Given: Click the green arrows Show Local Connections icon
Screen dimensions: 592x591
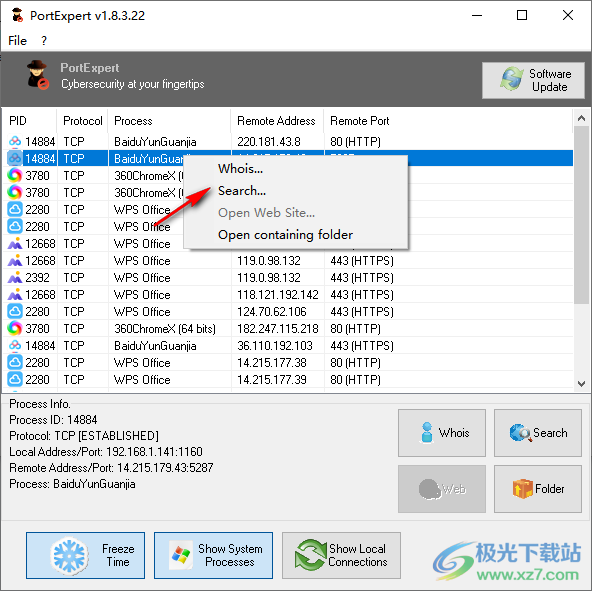Looking at the screenshot, I should coord(310,555).
